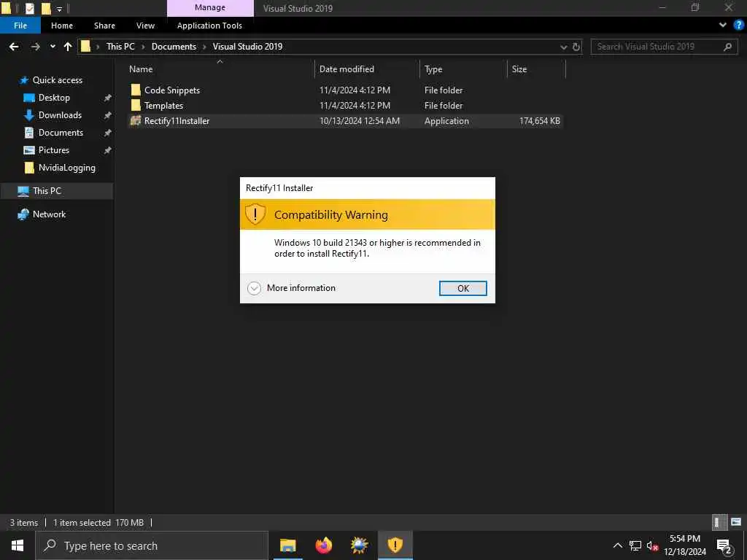
Task: Select the Code Snippets folder
Action: coord(172,90)
